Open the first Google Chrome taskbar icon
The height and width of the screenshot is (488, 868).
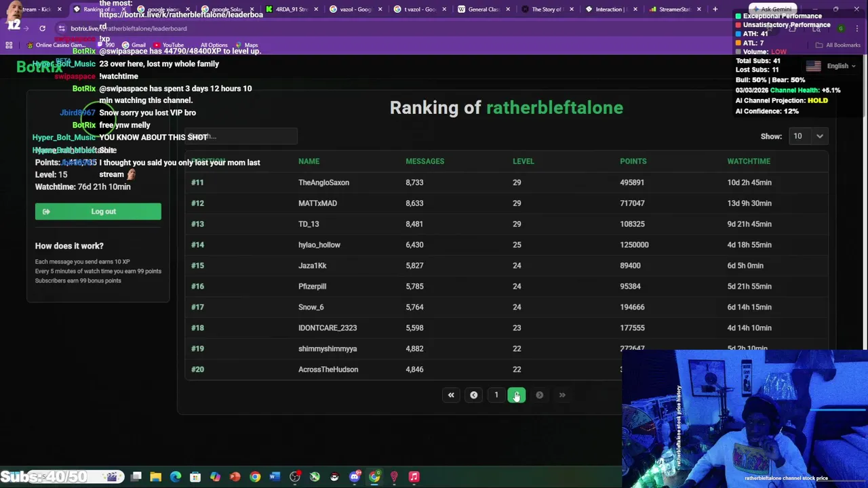coord(255,477)
